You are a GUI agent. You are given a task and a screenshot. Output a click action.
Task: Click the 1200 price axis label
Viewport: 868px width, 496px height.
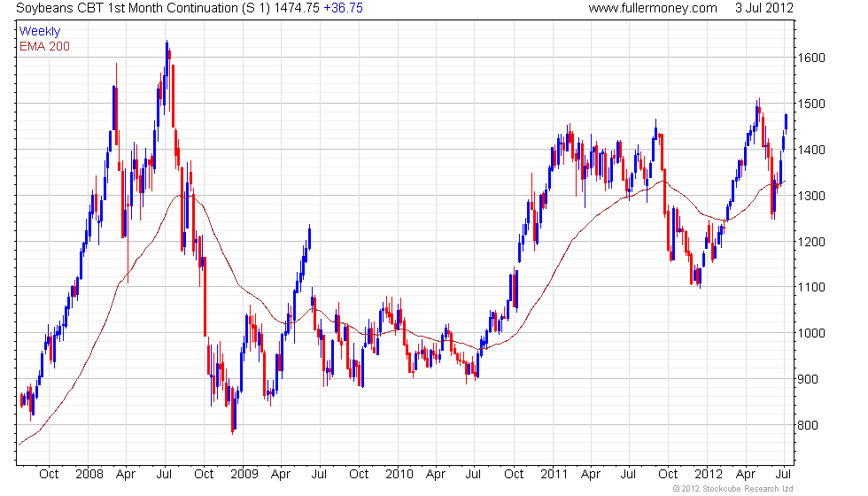[x=811, y=241]
